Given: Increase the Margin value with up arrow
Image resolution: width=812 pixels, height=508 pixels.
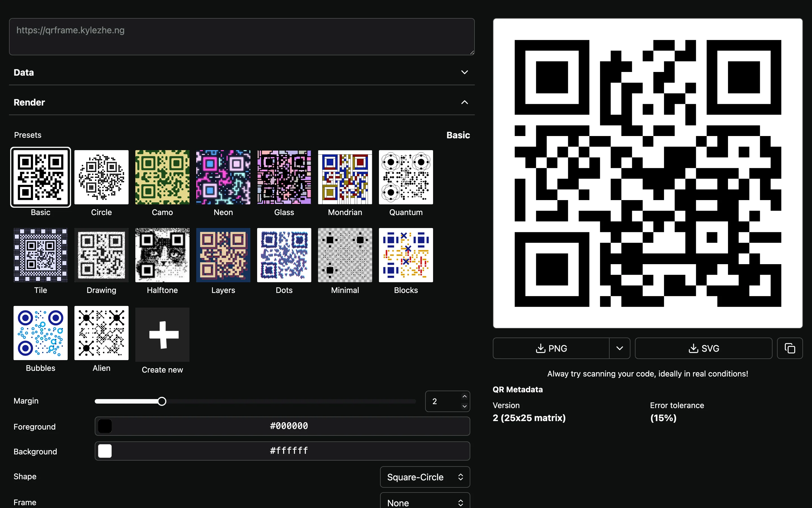Looking at the screenshot, I should pyautogui.click(x=464, y=397).
